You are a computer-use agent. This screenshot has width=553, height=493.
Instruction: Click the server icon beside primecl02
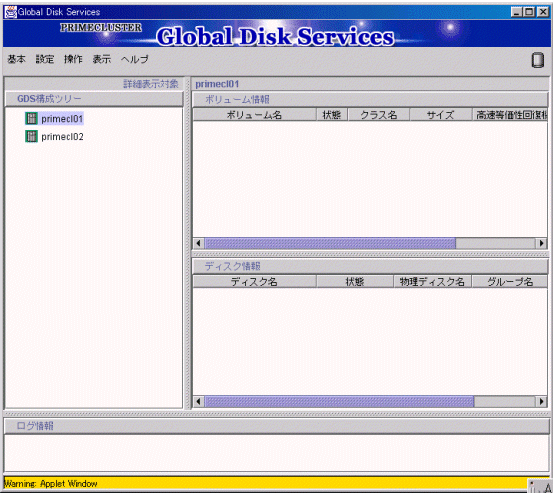point(31,136)
